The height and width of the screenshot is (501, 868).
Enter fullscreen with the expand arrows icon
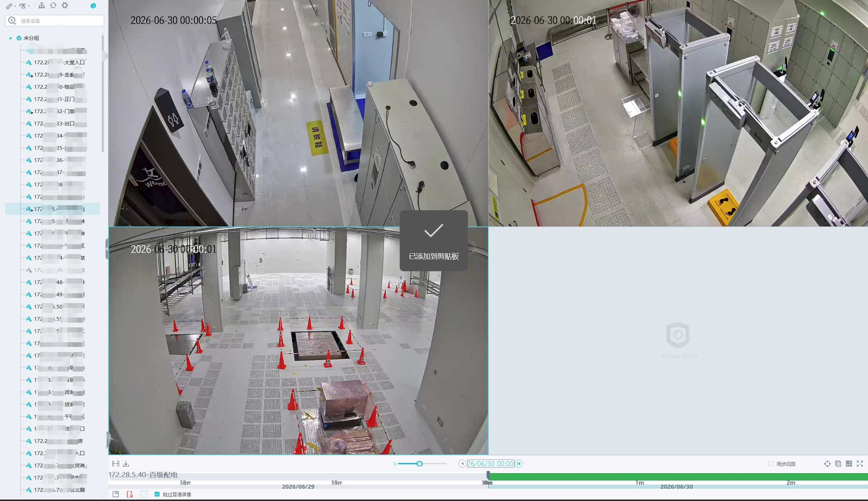pyautogui.click(x=860, y=464)
